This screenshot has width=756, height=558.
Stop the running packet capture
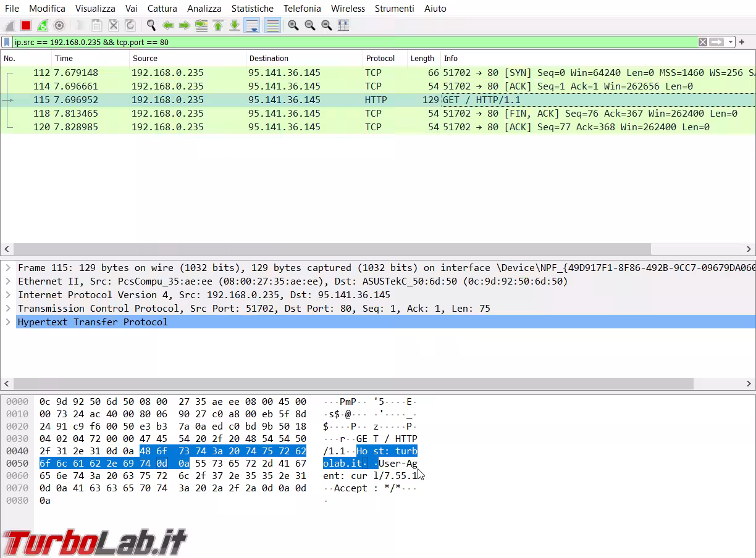pos(26,25)
